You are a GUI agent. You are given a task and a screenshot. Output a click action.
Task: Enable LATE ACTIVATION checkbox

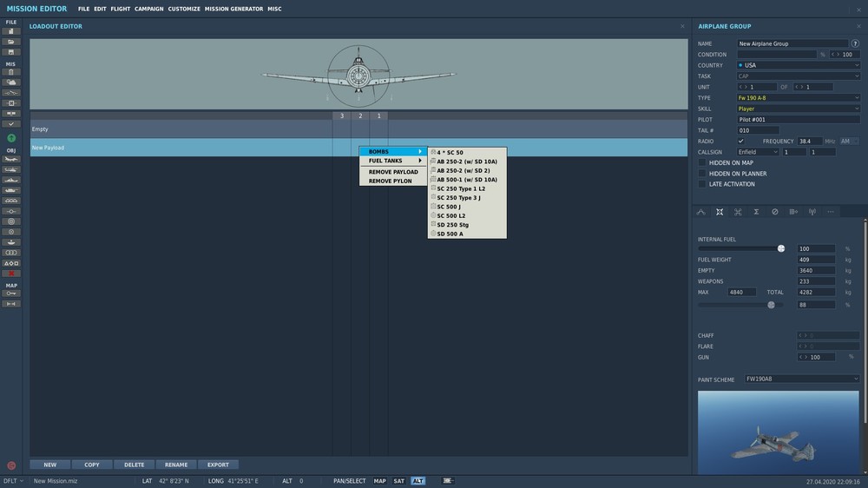702,184
